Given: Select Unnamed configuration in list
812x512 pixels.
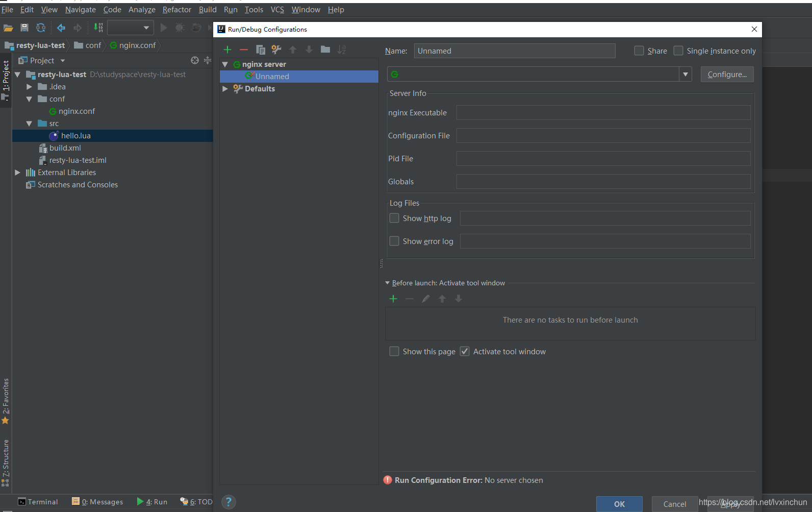Looking at the screenshot, I should (x=299, y=77).
